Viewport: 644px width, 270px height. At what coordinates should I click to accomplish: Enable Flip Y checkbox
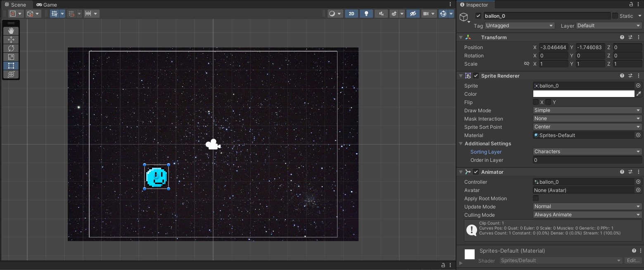548,102
